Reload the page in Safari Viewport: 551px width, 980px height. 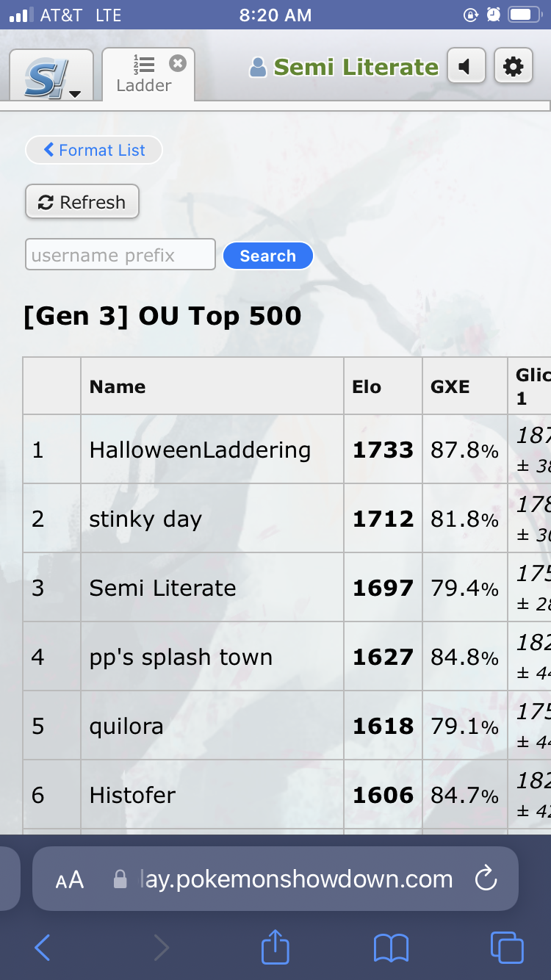[x=486, y=879]
